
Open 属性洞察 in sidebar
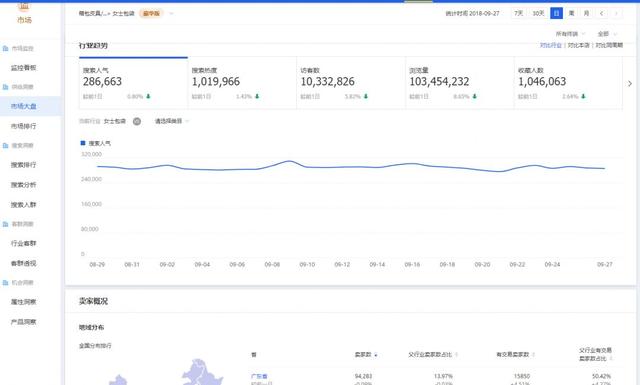click(24, 302)
